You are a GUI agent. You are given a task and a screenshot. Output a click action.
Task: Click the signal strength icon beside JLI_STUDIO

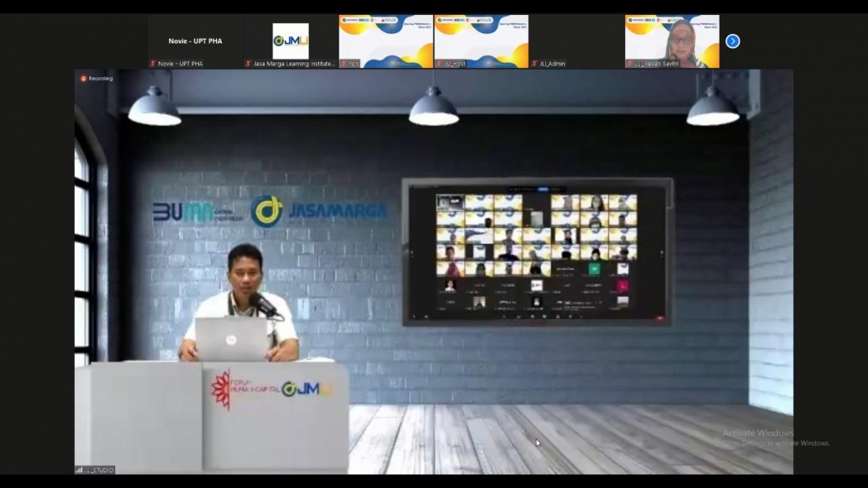(x=79, y=470)
